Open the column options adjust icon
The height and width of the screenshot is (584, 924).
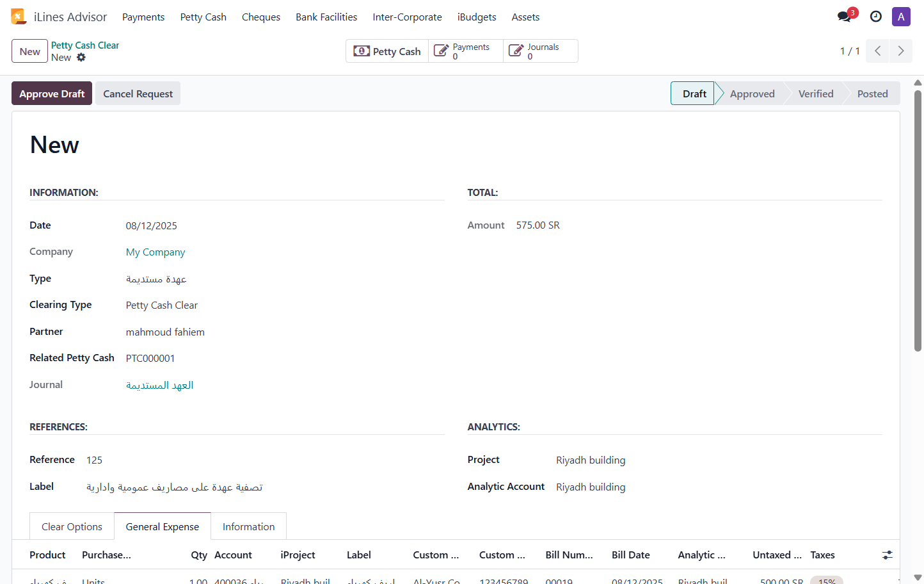[887, 555]
